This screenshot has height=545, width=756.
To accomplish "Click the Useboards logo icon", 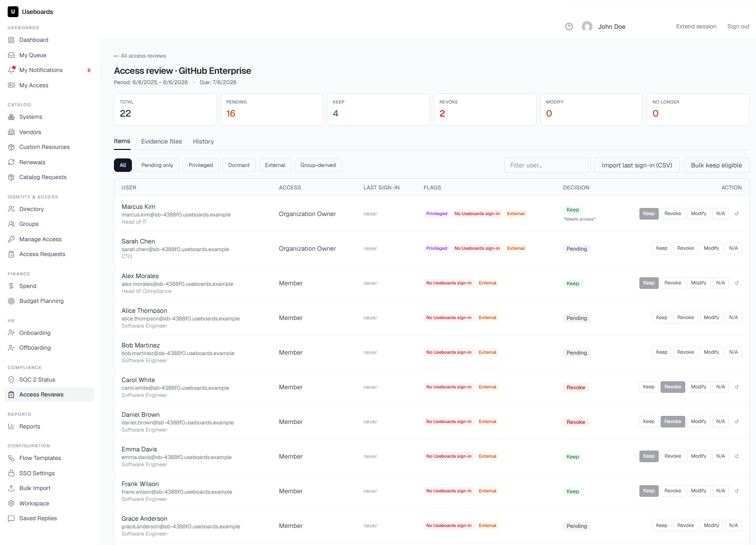I will 13,12.
